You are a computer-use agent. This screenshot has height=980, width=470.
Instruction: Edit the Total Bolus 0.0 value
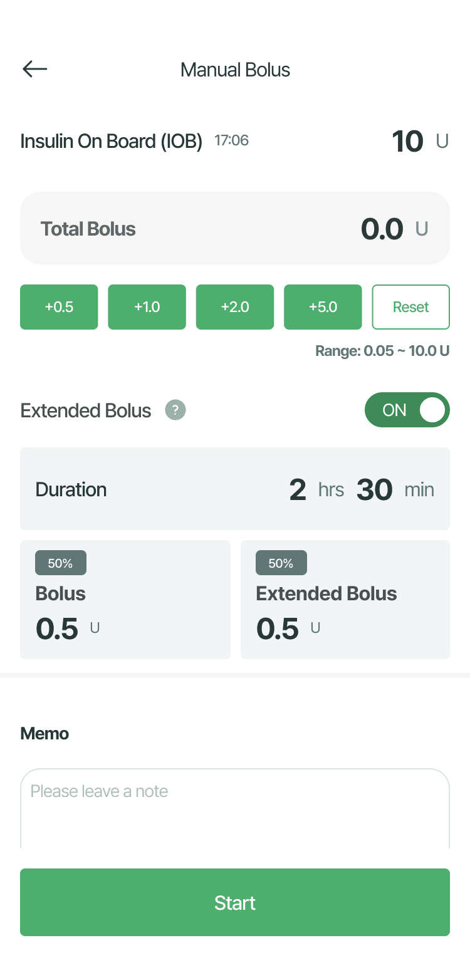[382, 229]
